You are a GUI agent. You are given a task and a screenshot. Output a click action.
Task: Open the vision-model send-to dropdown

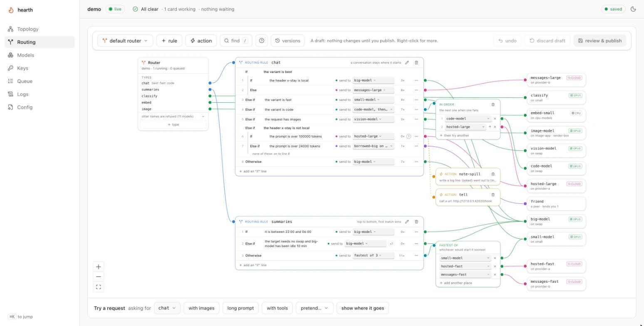point(373,119)
